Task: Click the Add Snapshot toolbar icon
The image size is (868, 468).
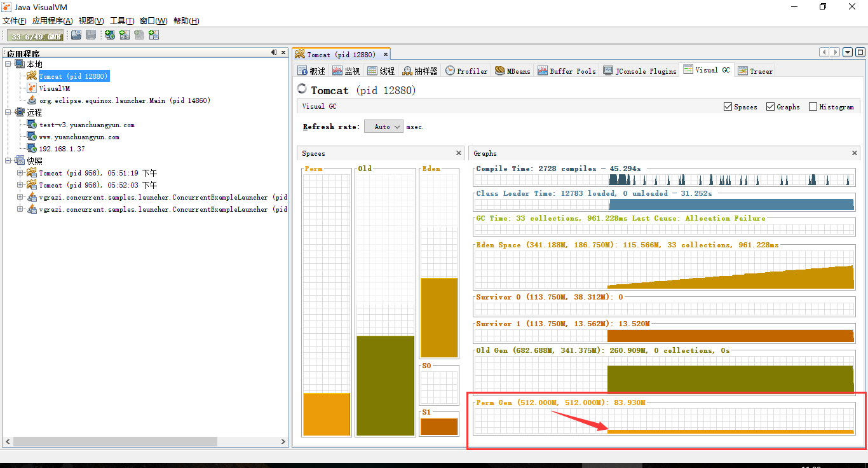Action: (x=154, y=36)
